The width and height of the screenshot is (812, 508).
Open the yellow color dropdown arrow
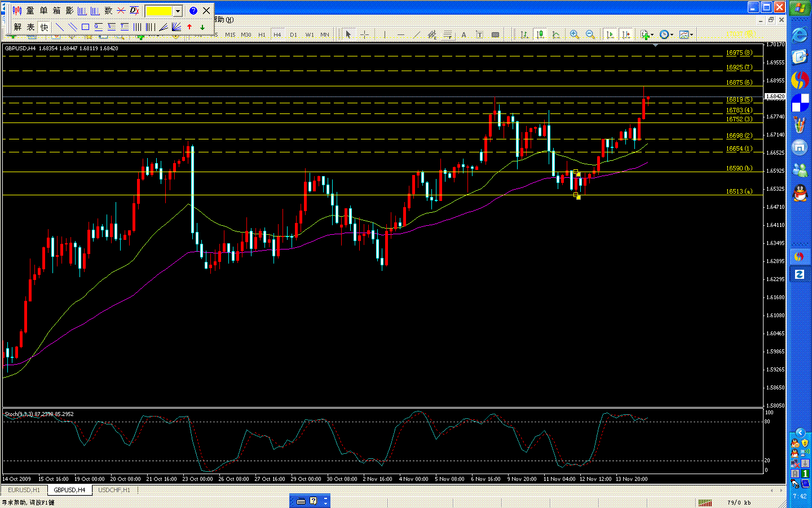click(x=178, y=11)
